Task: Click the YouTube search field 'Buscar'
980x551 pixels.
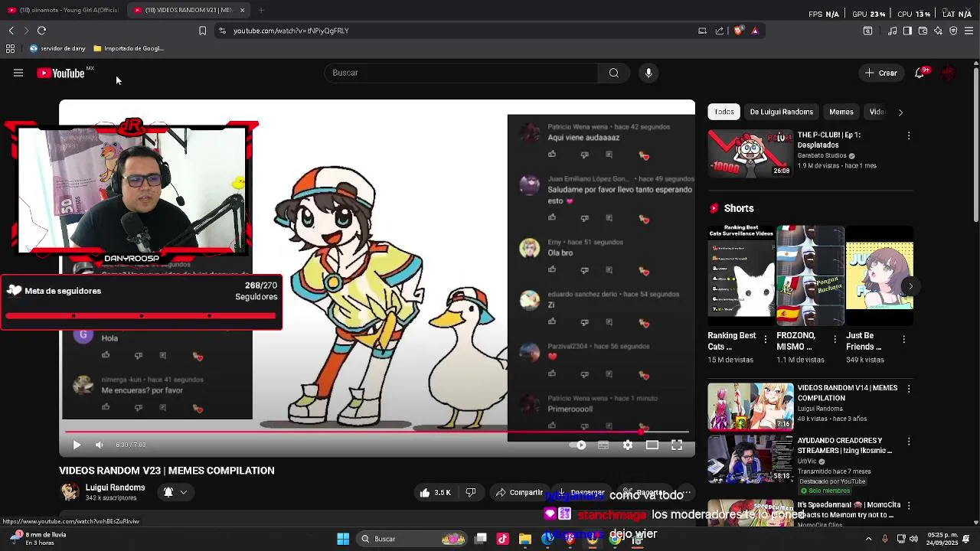Action: point(462,73)
